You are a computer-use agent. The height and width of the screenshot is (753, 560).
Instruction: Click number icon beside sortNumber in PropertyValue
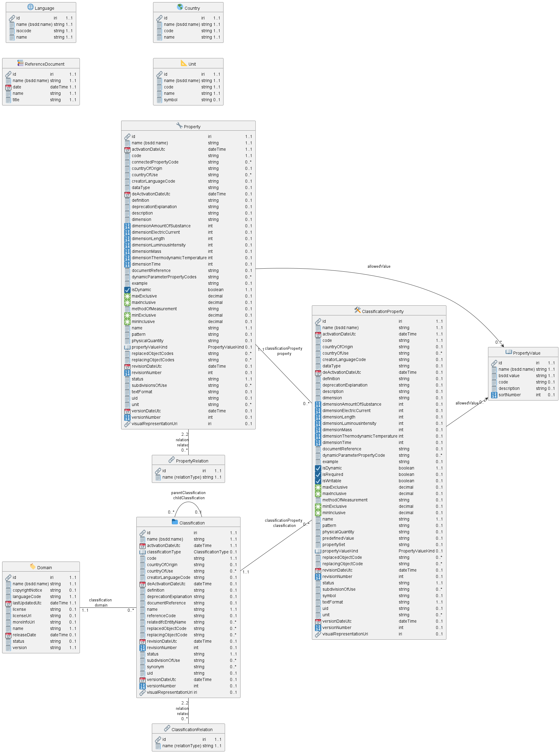[x=494, y=395]
